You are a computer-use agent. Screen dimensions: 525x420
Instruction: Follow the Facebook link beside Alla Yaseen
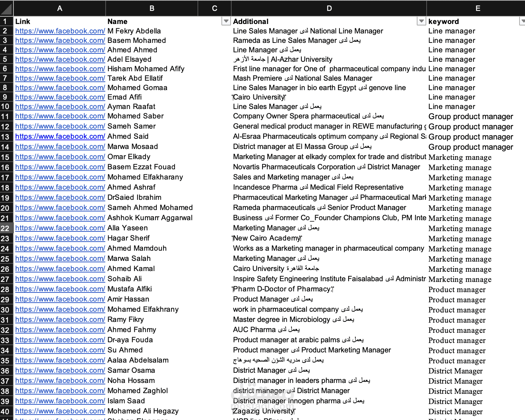(60, 228)
